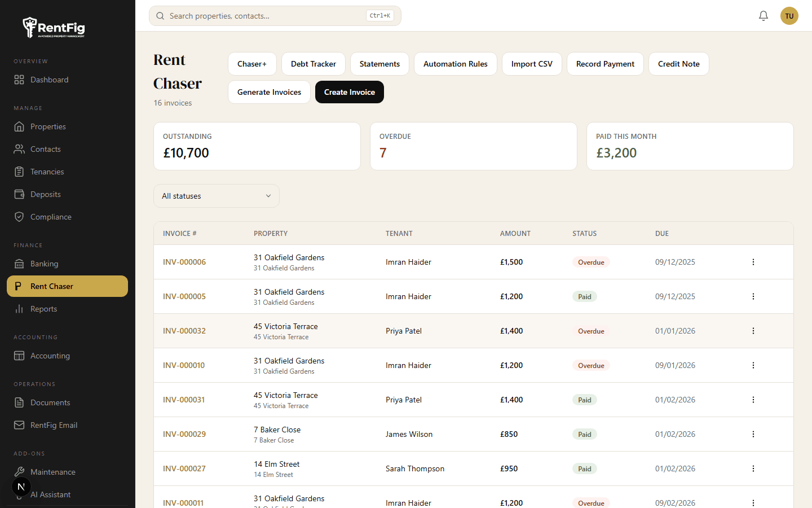This screenshot has width=812, height=508.
Task: Click the Record Payment button
Action: (604, 64)
